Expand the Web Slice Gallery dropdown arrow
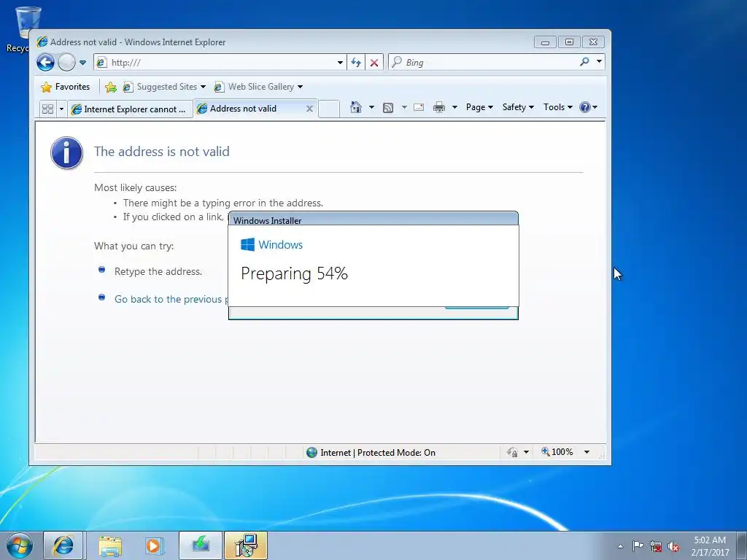This screenshot has height=560, width=747. click(x=300, y=87)
